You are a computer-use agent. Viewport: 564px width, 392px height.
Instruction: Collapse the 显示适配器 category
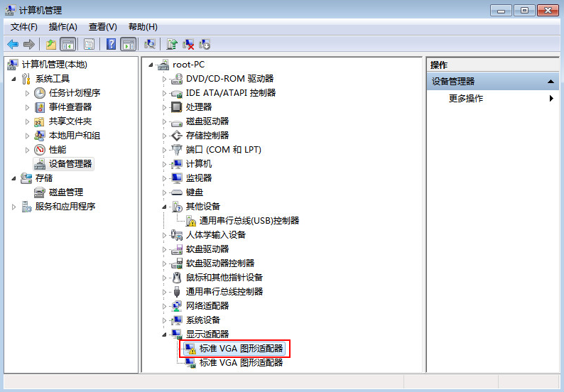tap(164, 334)
